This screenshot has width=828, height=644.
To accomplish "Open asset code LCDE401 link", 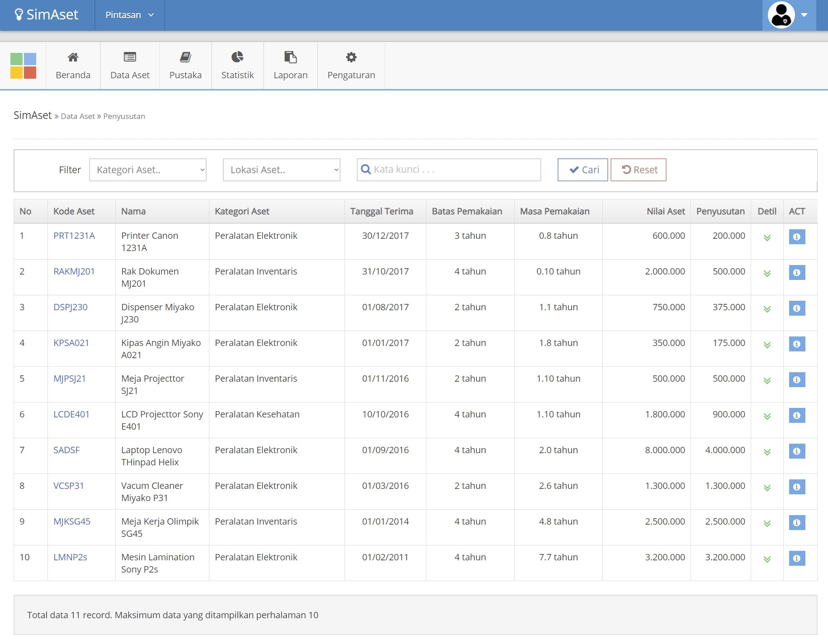I will click(x=71, y=414).
